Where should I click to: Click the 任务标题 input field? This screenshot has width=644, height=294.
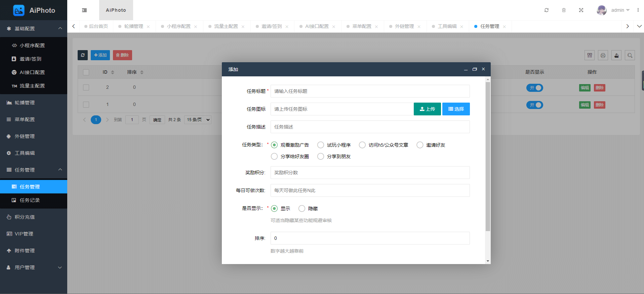[x=370, y=91]
